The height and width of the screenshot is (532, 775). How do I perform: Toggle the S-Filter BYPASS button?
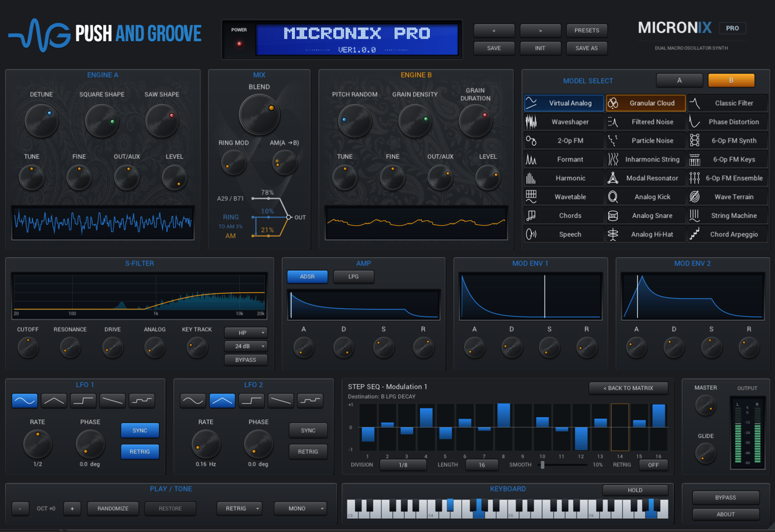[x=245, y=360]
